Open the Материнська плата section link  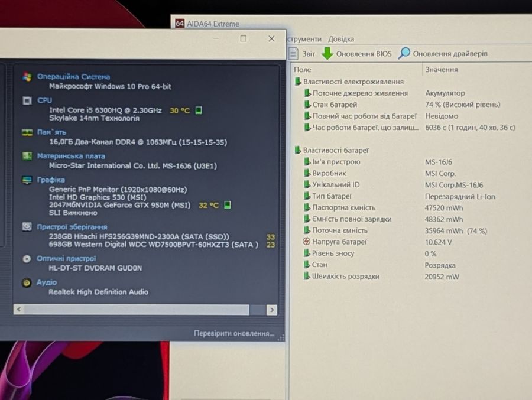(71, 156)
